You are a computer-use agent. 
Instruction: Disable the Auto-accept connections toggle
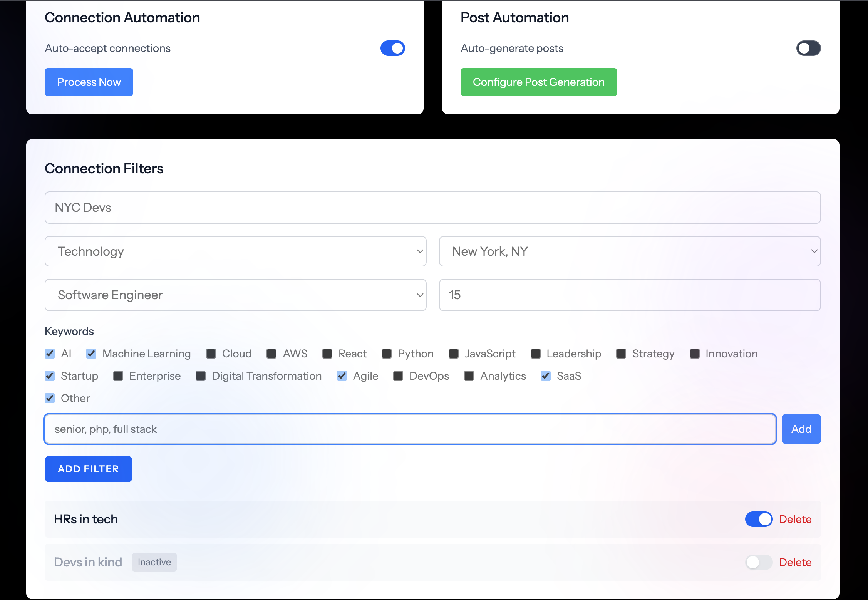coord(392,48)
